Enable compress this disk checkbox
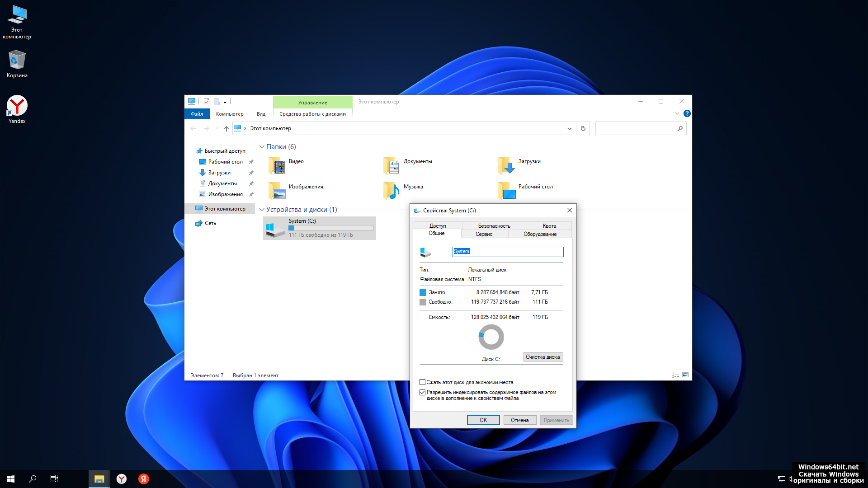Screen dimensions: 868x488 (423, 382)
